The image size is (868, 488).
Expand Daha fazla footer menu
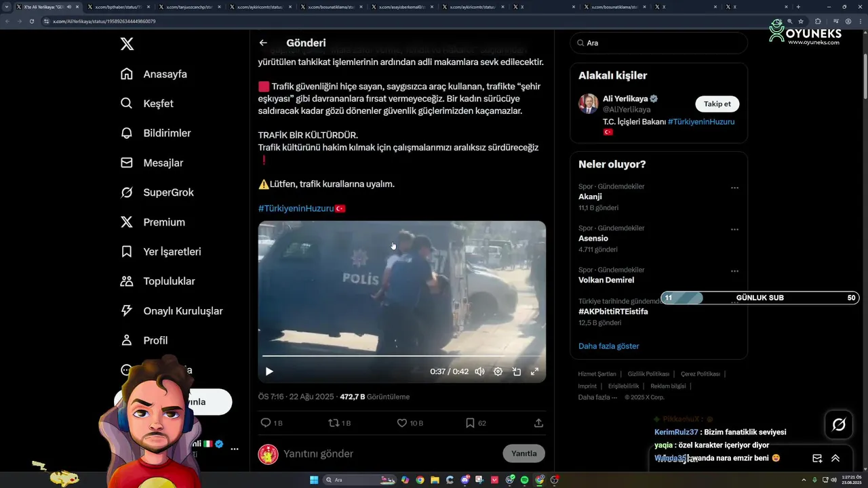(x=597, y=397)
